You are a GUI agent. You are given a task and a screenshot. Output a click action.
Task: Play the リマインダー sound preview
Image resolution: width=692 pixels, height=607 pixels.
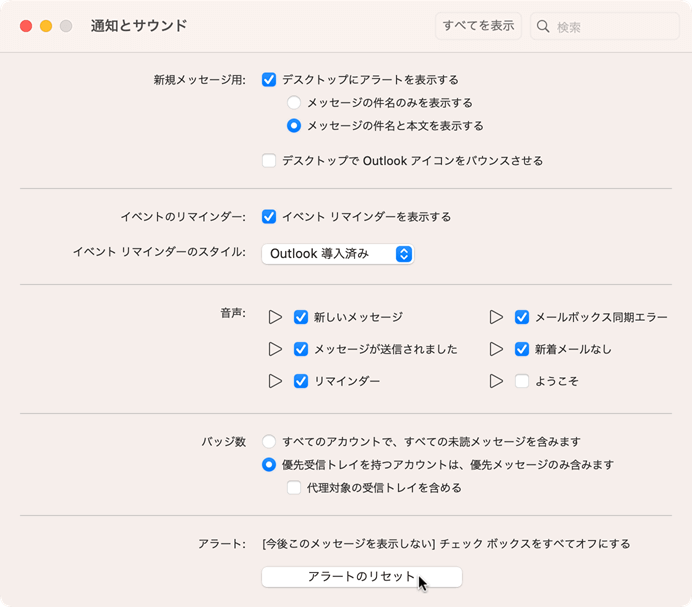click(276, 381)
